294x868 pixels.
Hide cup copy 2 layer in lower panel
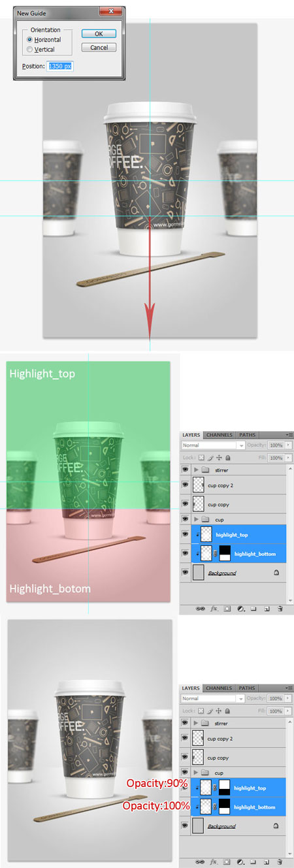coord(185,738)
